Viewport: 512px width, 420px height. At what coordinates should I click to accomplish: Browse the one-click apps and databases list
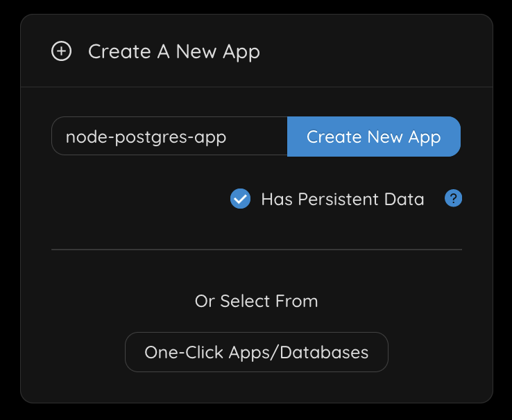tap(256, 352)
